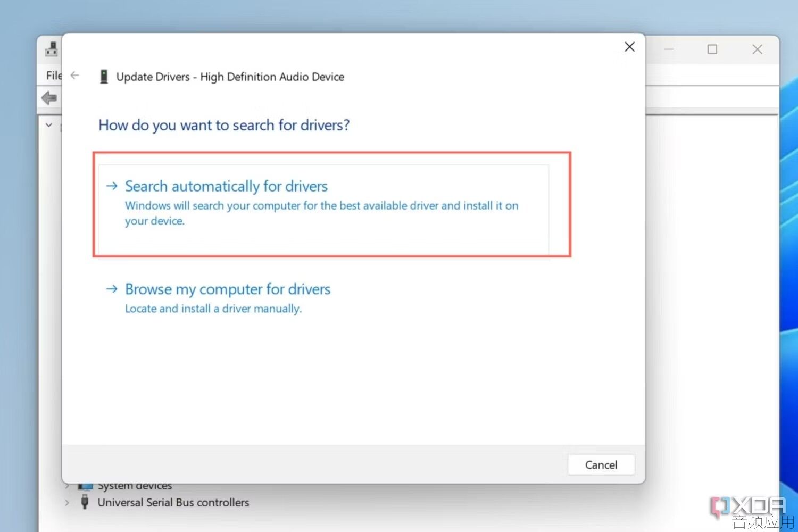Click the Device Manager window icon
The width and height of the screenshot is (798, 532).
tap(52, 49)
